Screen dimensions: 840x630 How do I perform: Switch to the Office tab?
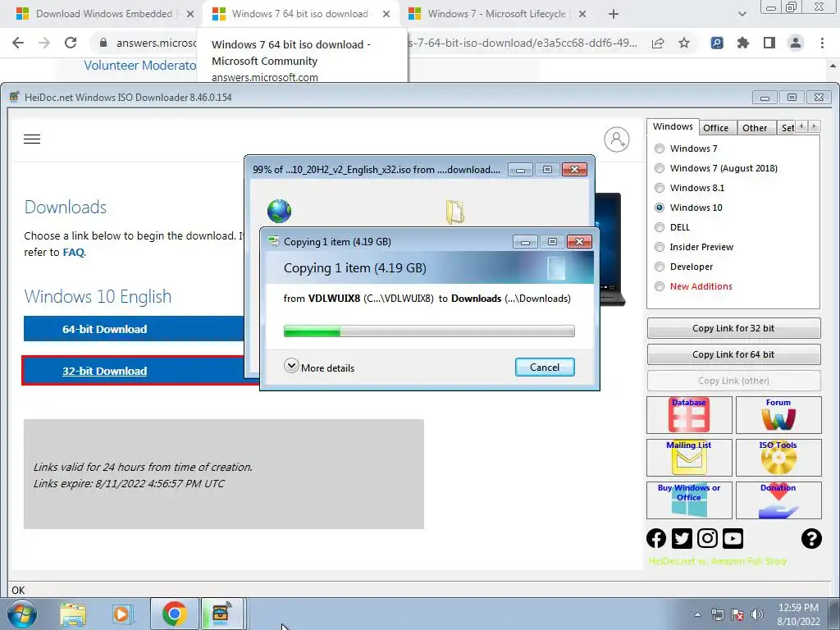[x=715, y=127]
